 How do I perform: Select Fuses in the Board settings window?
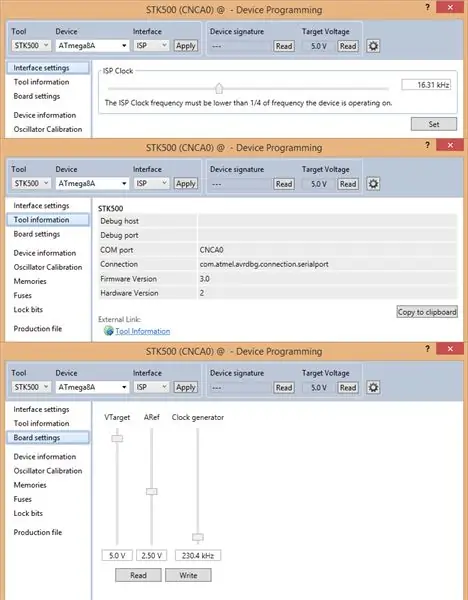[23, 499]
